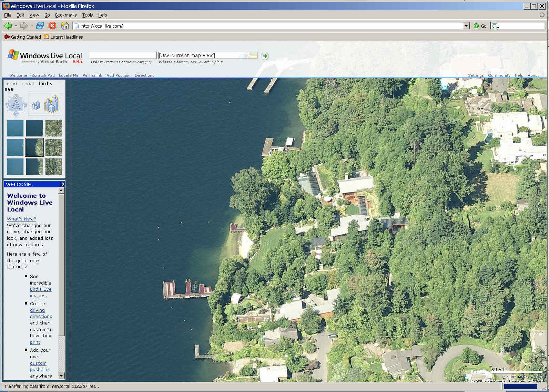
Task: Click the Add Pushpin link
Action: 118,75
